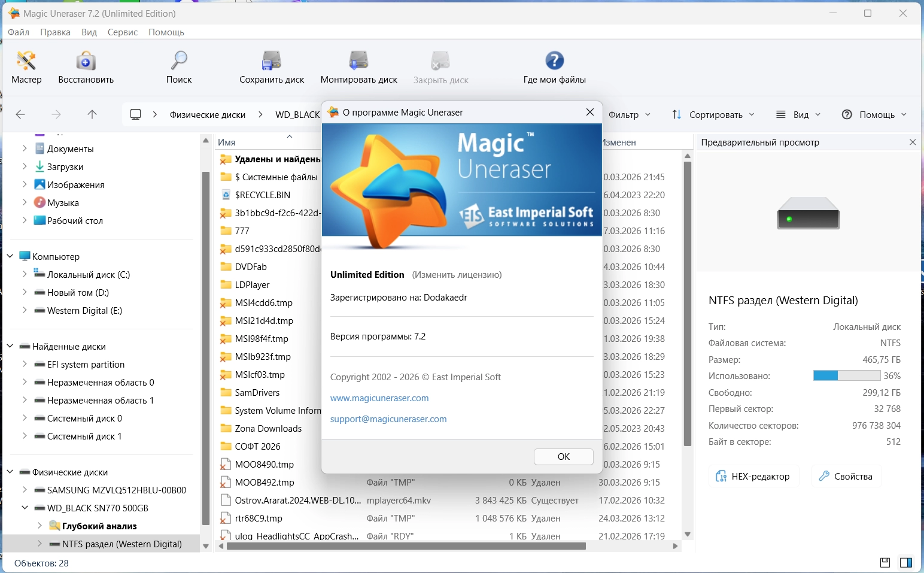Open the www.magicuneraser.com link
This screenshot has height=573, width=924.
point(379,398)
